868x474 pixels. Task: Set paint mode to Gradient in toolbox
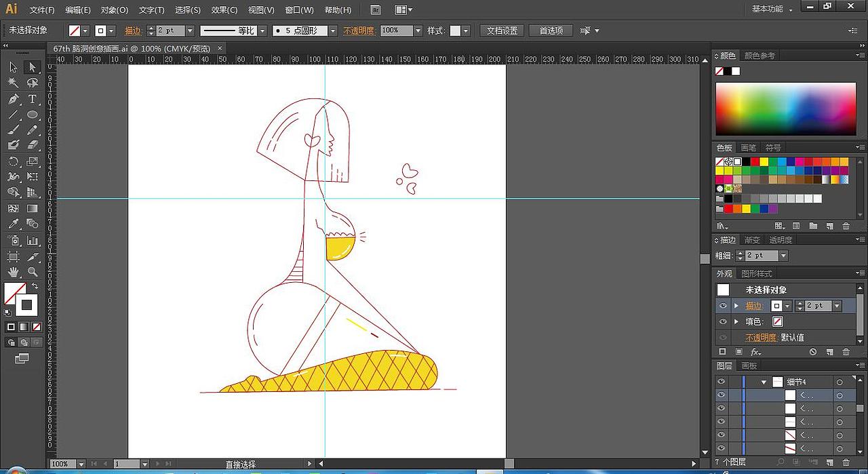22,327
